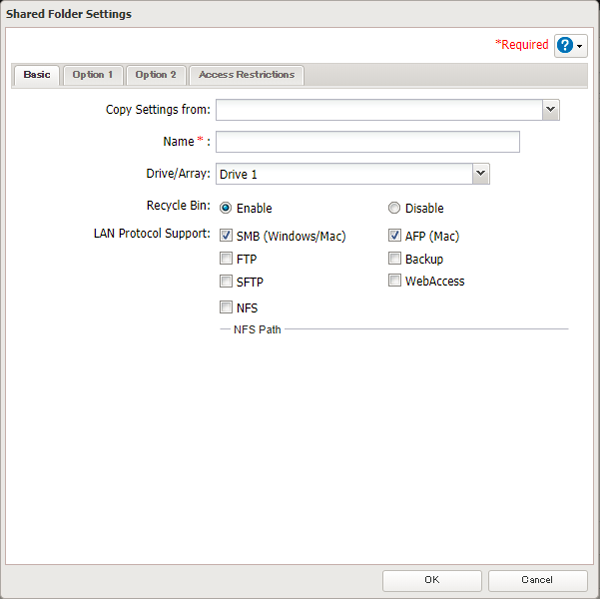Switch to the Basic tab
This screenshot has height=599, width=600.
pos(37,75)
